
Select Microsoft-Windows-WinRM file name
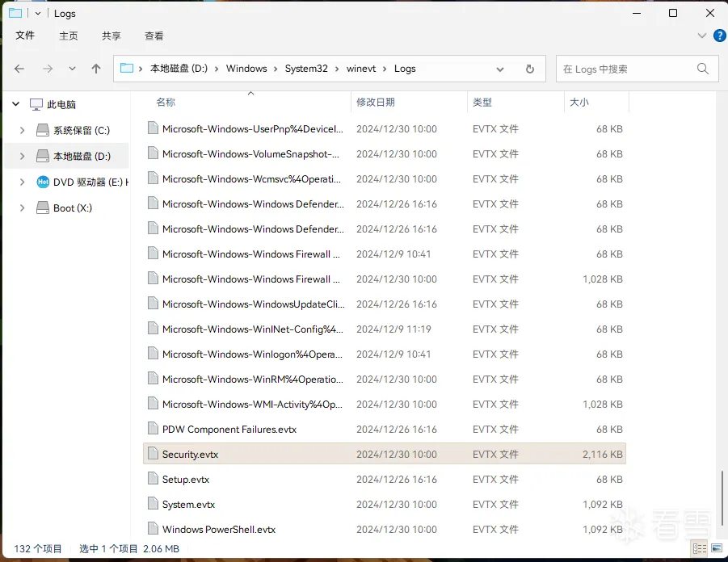tap(253, 380)
